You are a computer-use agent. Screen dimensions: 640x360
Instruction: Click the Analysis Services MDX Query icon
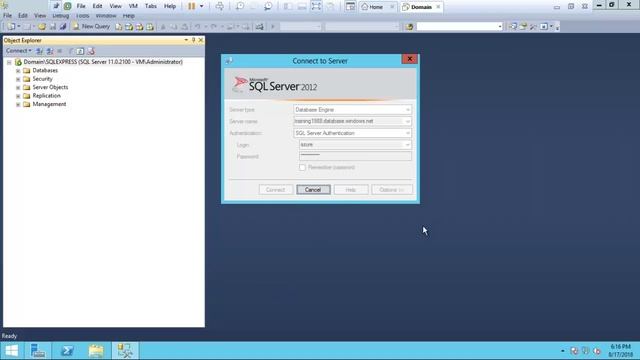pyautogui.click(x=129, y=27)
